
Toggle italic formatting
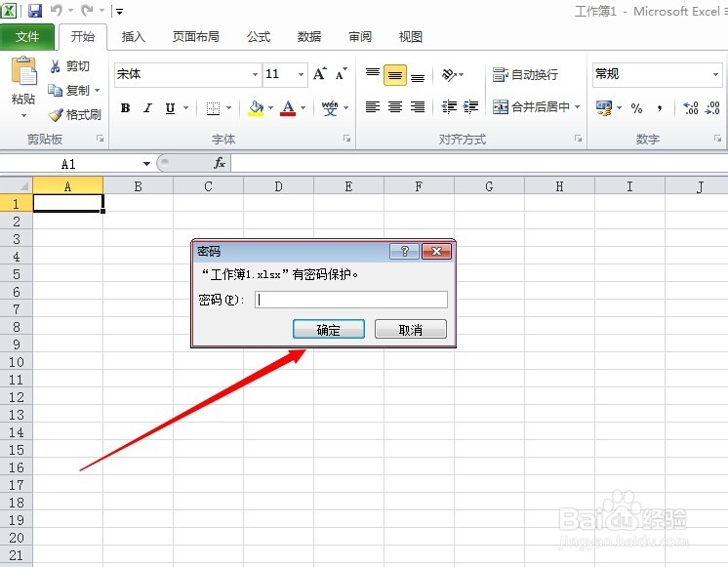point(147,108)
